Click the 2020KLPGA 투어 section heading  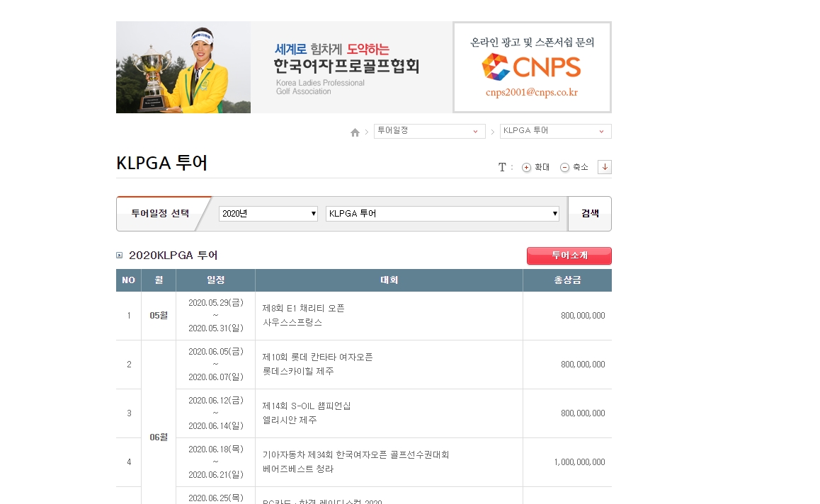coord(173,255)
